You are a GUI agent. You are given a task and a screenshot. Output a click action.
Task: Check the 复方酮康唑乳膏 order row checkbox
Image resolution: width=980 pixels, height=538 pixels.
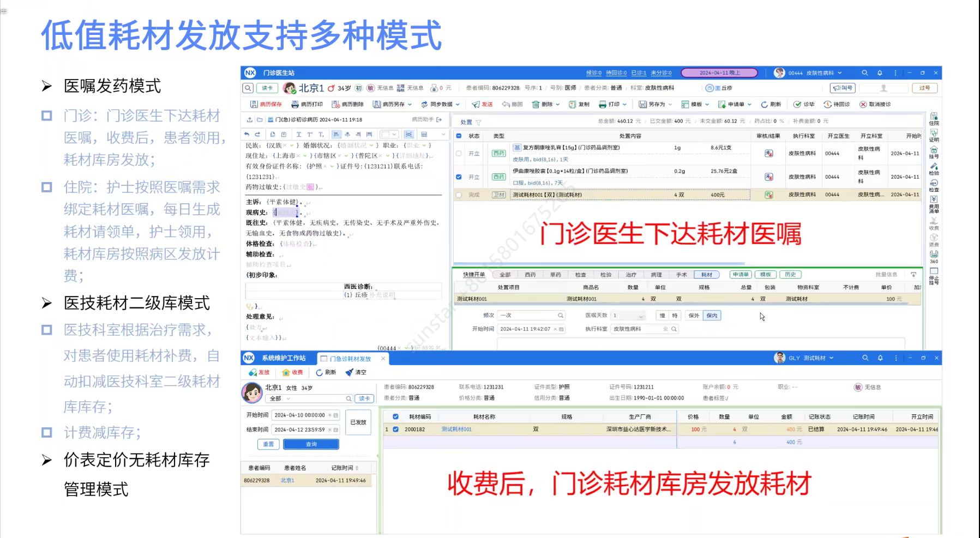tap(459, 154)
